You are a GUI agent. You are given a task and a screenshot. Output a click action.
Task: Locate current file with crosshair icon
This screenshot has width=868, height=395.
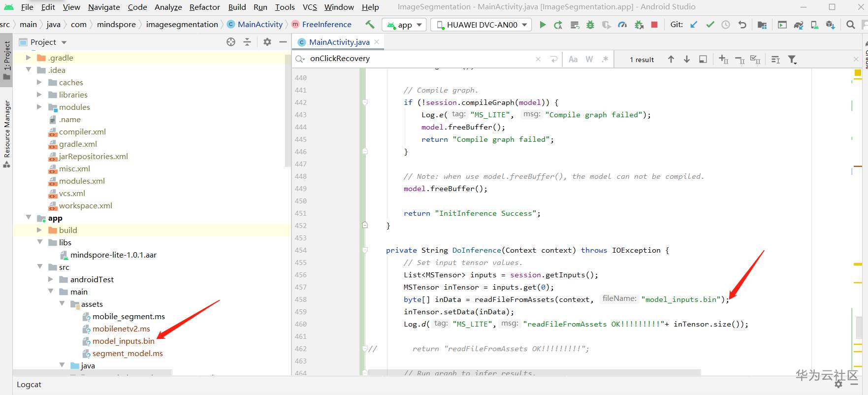231,42
